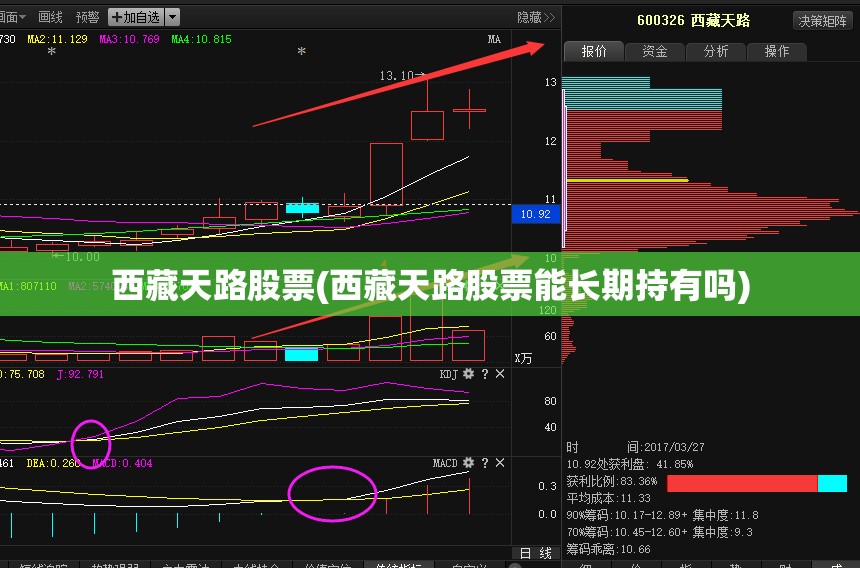Screen dimensions: 860x568
Task: Click the 10.00 low price marker
Action: [76, 257]
